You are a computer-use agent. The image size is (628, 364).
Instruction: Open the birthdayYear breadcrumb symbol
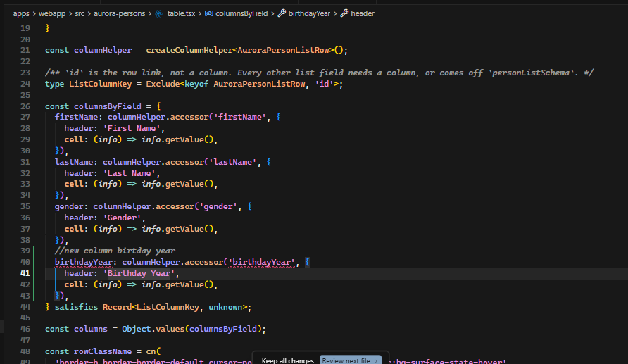point(309,13)
